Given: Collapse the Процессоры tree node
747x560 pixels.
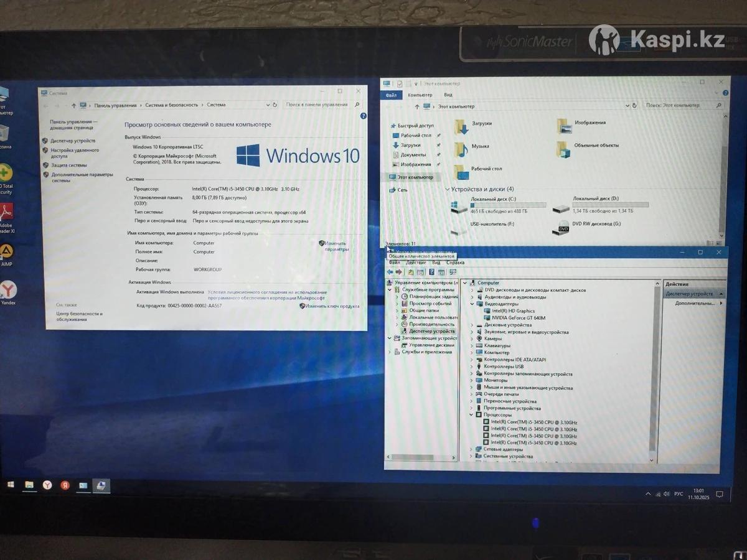Looking at the screenshot, I should 472,414.
